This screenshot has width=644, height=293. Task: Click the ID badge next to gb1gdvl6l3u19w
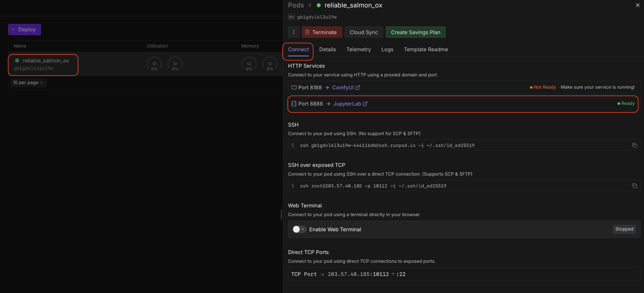(x=291, y=17)
